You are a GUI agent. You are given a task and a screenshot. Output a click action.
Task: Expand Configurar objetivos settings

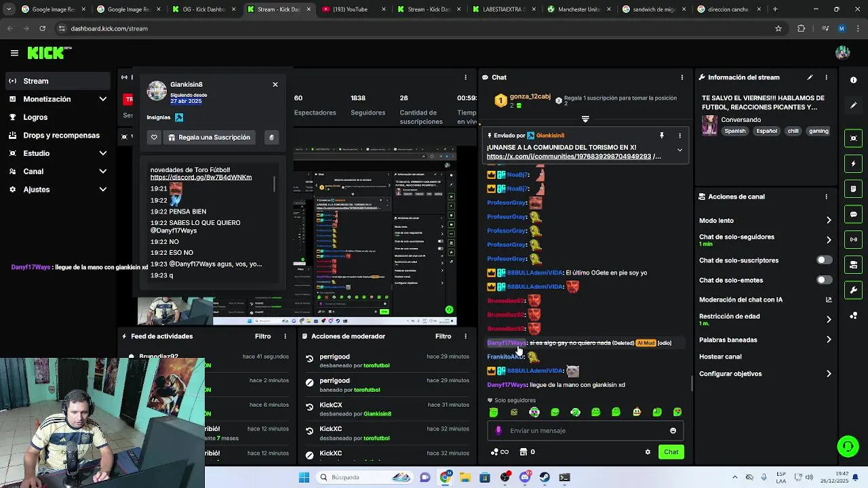click(829, 373)
